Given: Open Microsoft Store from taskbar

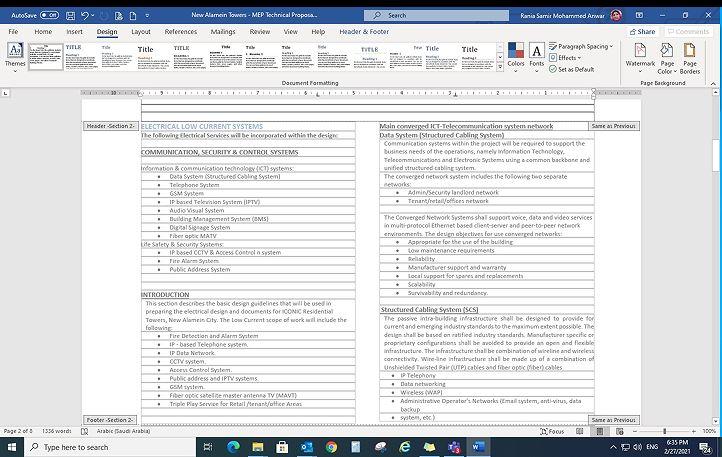Looking at the screenshot, I should (282, 447).
